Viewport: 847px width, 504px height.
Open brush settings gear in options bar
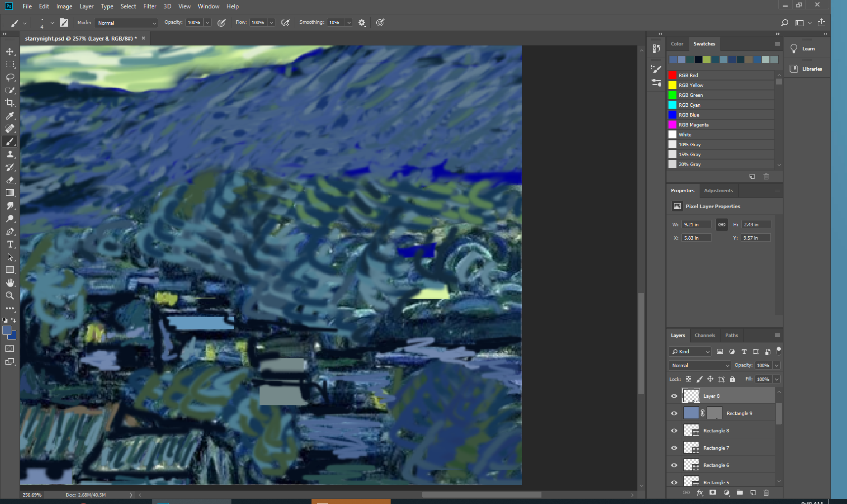pos(362,23)
